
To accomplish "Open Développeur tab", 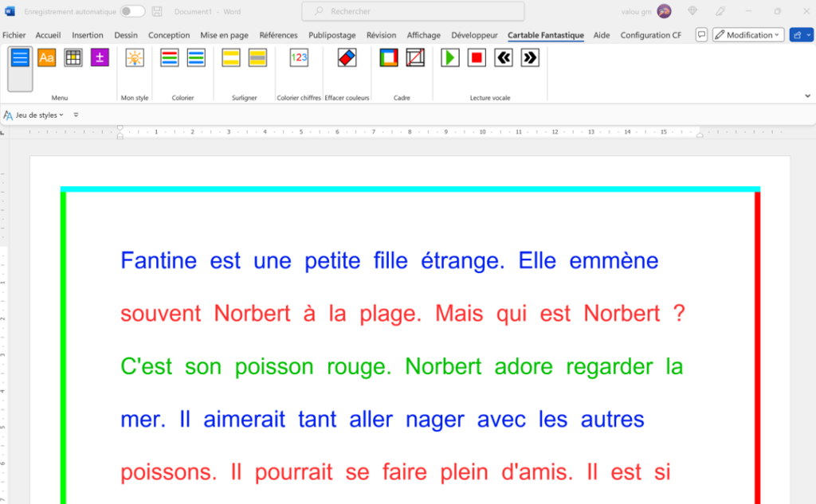I will pyautogui.click(x=474, y=35).
